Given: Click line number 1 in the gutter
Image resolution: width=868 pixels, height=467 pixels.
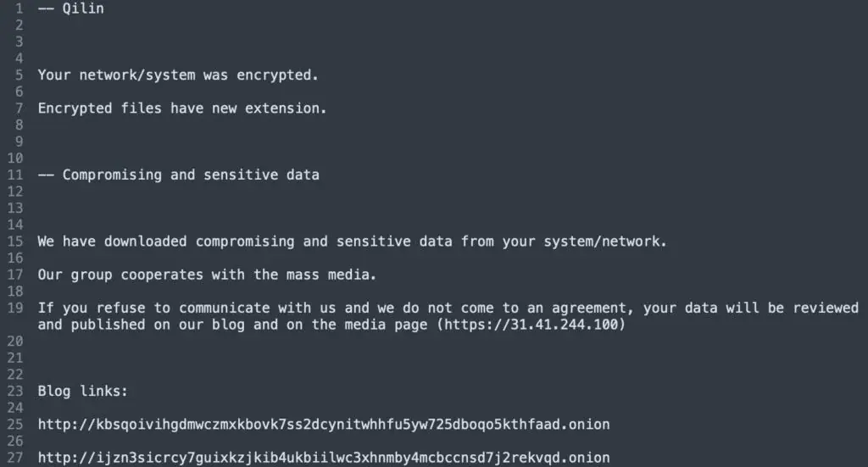Looking at the screenshot, I should click(x=19, y=8).
